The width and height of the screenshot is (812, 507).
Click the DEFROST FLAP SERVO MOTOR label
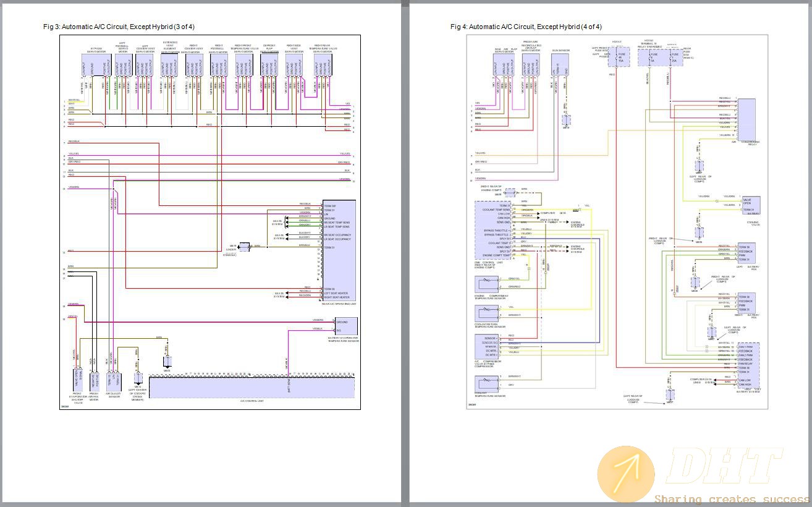pyautogui.click(x=269, y=49)
